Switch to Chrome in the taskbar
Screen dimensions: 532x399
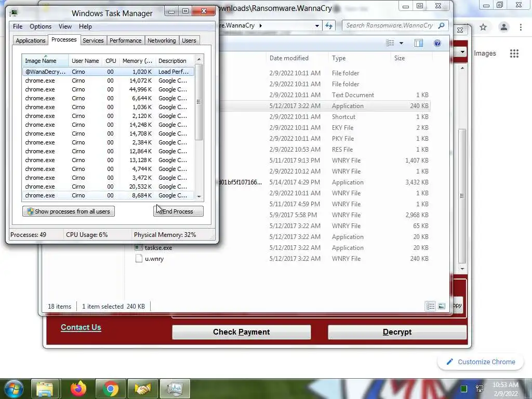111,389
